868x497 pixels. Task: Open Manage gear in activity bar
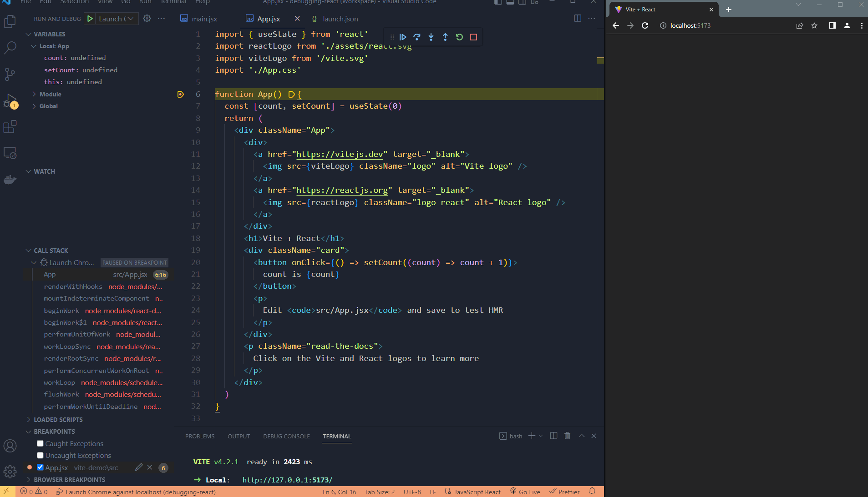(x=10, y=472)
